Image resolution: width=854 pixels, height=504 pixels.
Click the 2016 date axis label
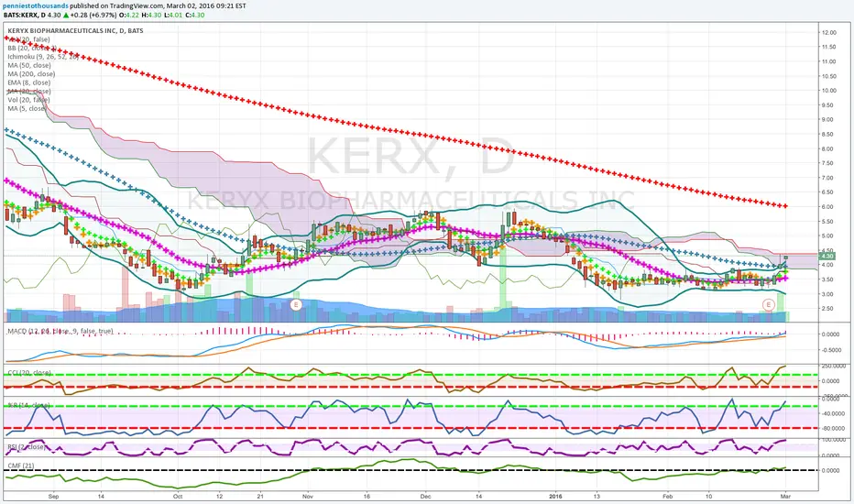(555, 497)
